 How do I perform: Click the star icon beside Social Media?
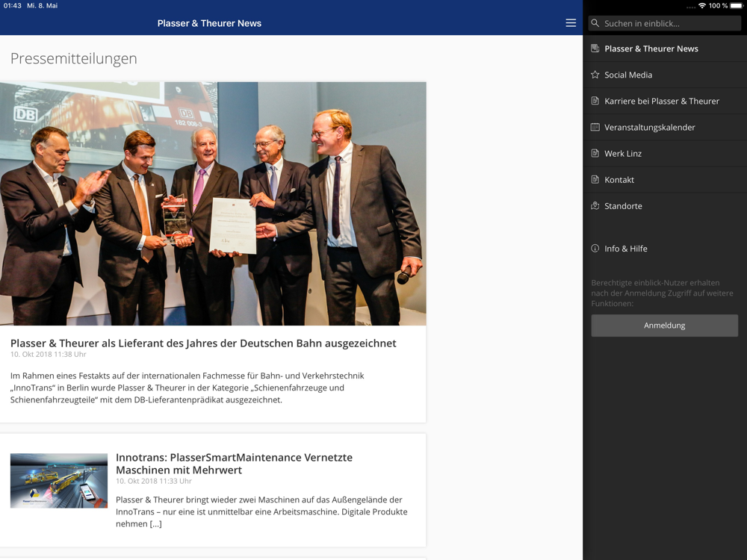tap(595, 74)
